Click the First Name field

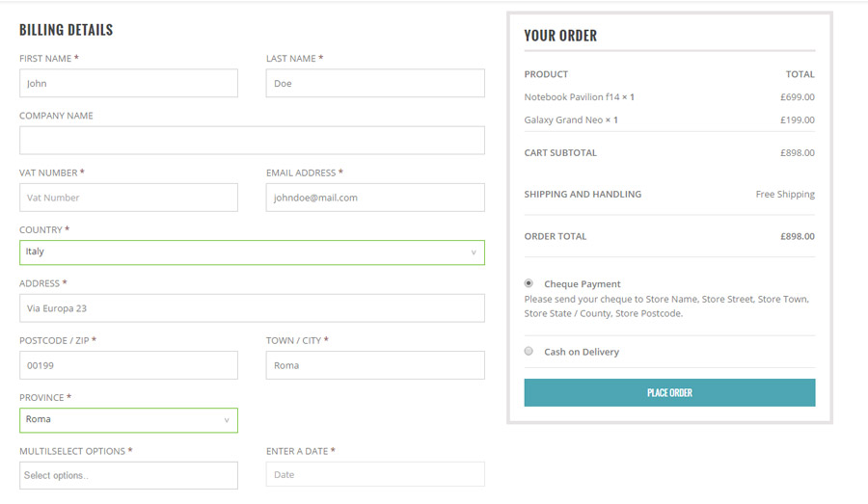(127, 83)
